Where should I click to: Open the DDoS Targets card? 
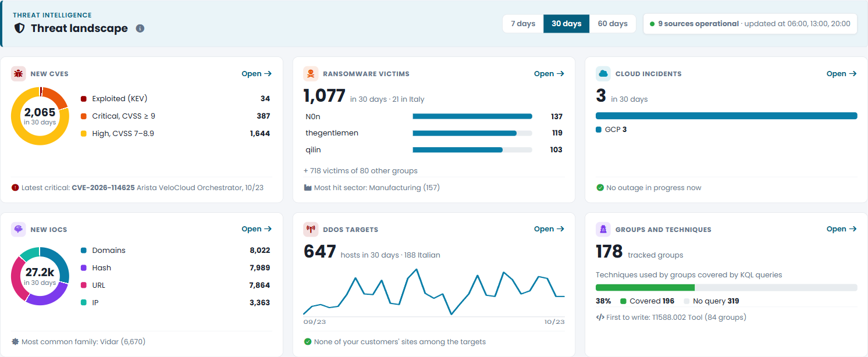coord(549,229)
